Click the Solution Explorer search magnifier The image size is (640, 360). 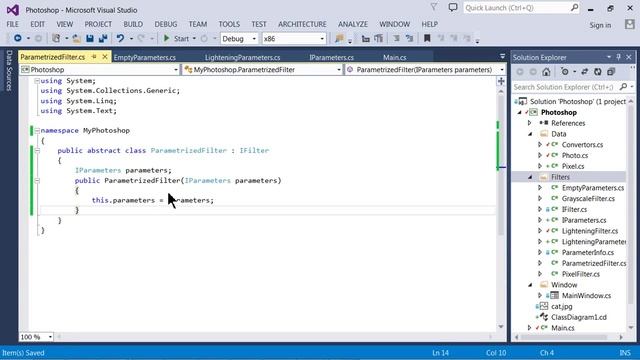click(623, 87)
